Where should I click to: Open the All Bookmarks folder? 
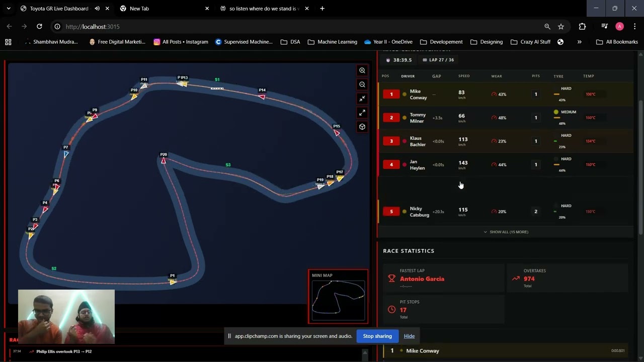coord(617,42)
